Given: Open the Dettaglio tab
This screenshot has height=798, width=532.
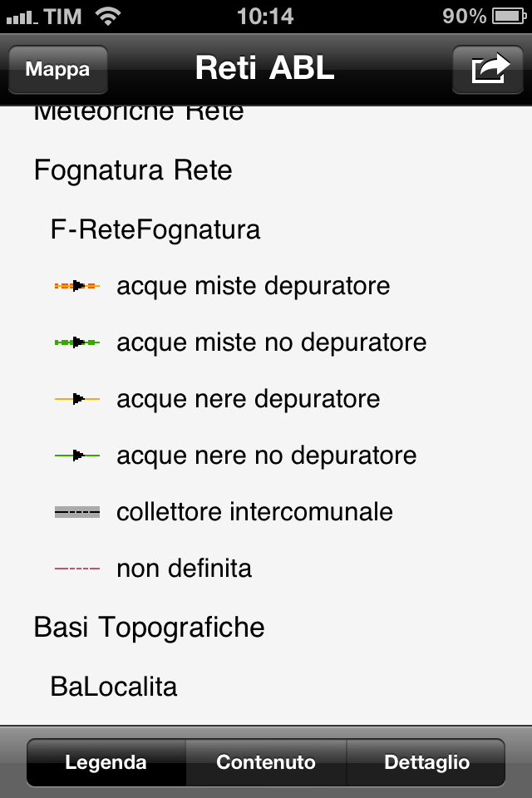Looking at the screenshot, I should pos(426,762).
